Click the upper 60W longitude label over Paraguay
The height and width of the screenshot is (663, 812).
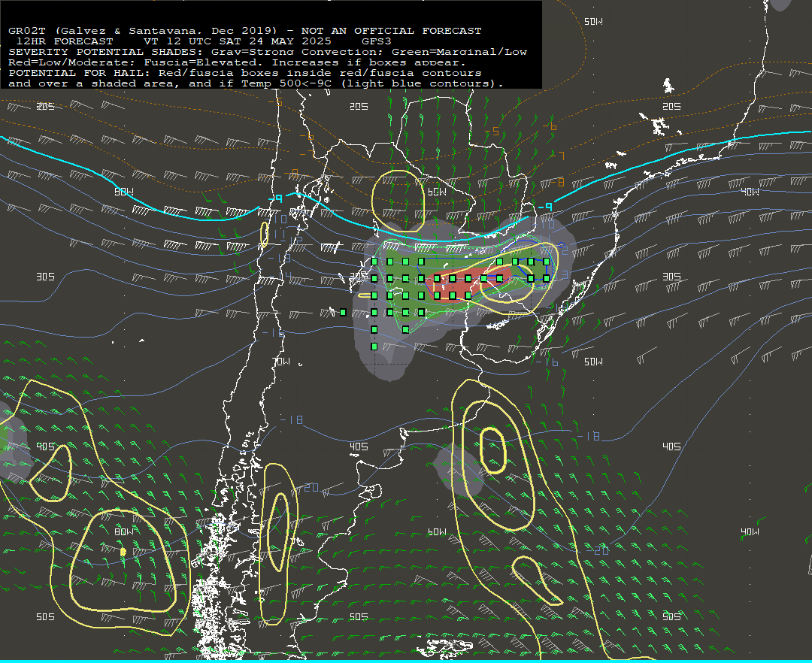click(437, 192)
